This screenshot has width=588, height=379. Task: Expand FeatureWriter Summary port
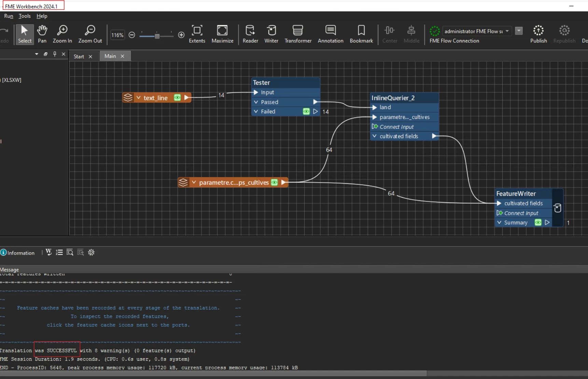click(x=499, y=222)
